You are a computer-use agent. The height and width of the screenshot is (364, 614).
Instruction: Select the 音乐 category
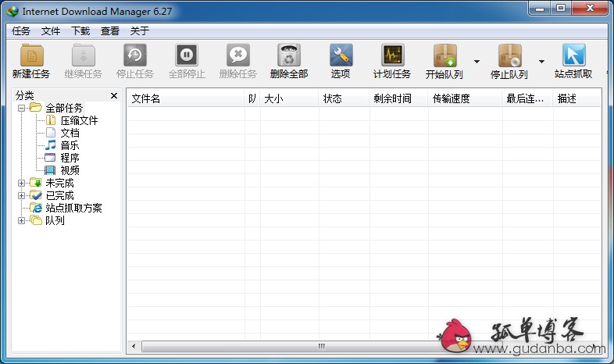coord(70,145)
